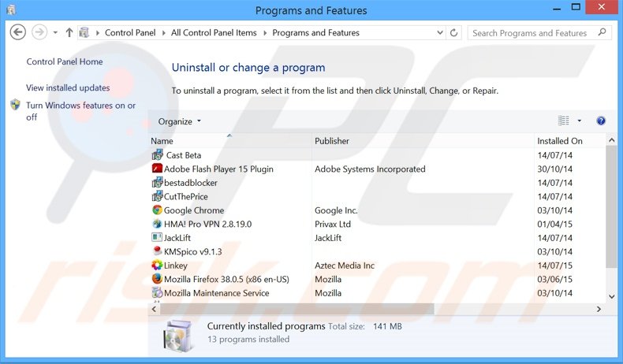Select Mozilla Firefox 38.0.5 name
Image resolution: width=623 pixels, height=364 pixels.
[x=226, y=280]
